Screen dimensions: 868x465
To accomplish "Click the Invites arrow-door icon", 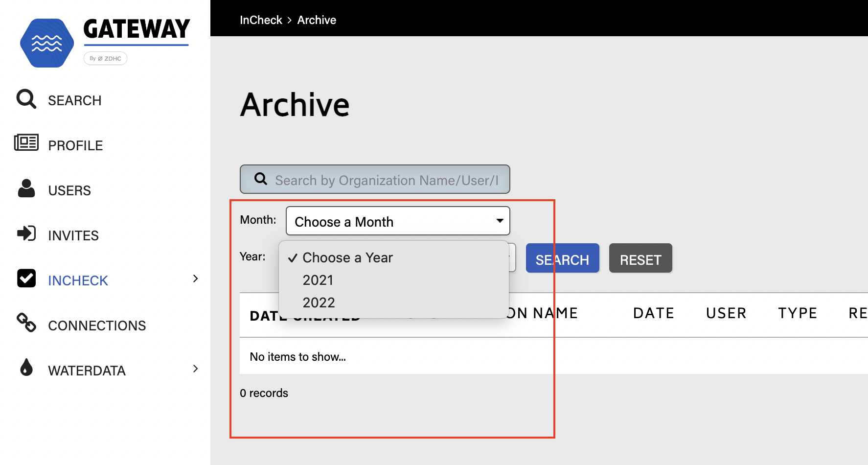I will pyautogui.click(x=26, y=233).
